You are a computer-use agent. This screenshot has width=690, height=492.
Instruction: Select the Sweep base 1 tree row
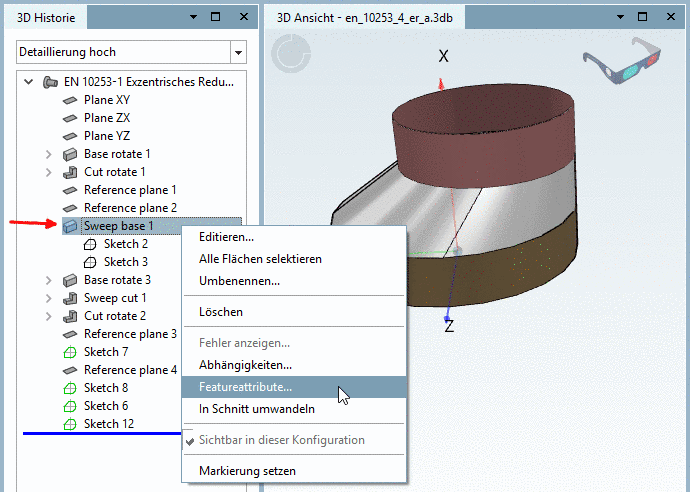[152, 226]
